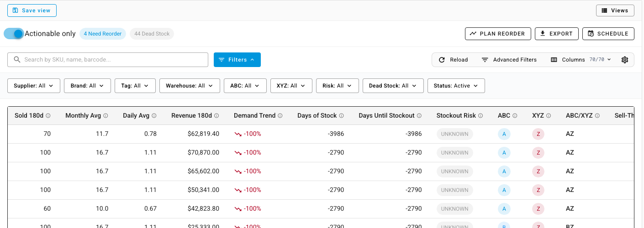Sort by Monthly Avg column header
The height and width of the screenshot is (228, 644).
[83, 116]
